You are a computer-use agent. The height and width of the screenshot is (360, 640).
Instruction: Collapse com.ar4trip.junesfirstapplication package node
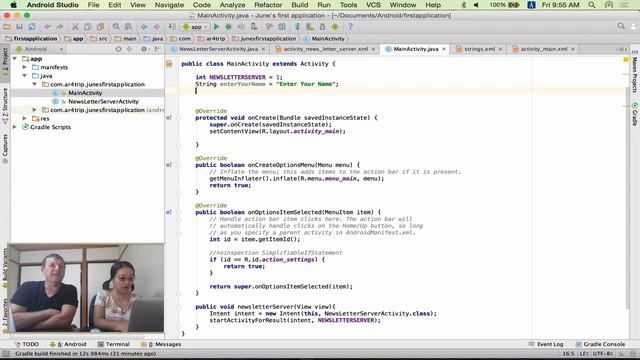click(35, 84)
